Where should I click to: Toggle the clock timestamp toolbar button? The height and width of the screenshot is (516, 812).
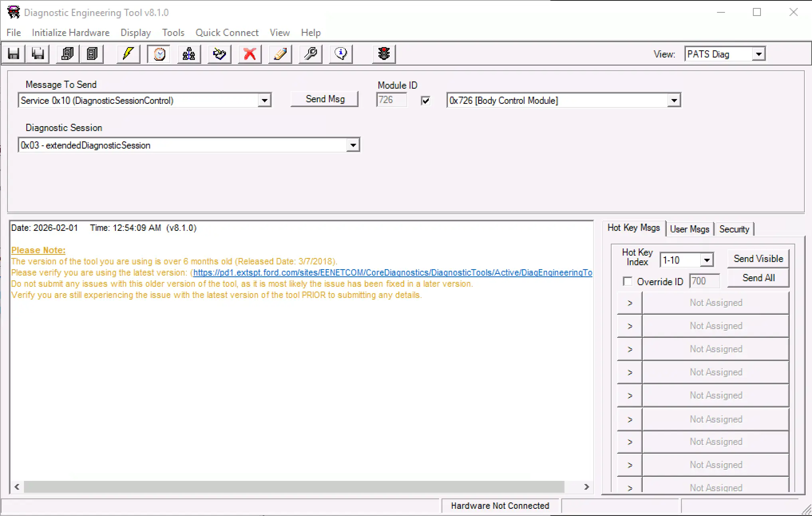(x=159, y=54)
